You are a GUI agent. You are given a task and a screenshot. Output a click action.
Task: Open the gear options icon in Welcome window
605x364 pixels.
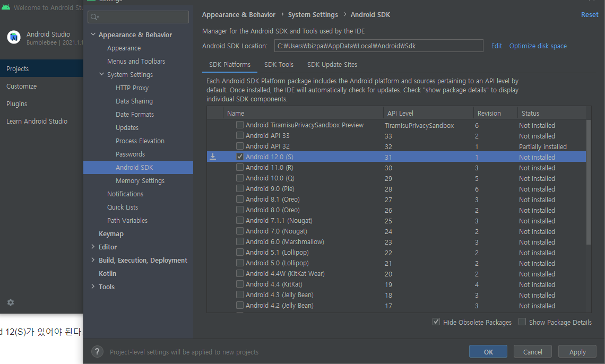11,302
